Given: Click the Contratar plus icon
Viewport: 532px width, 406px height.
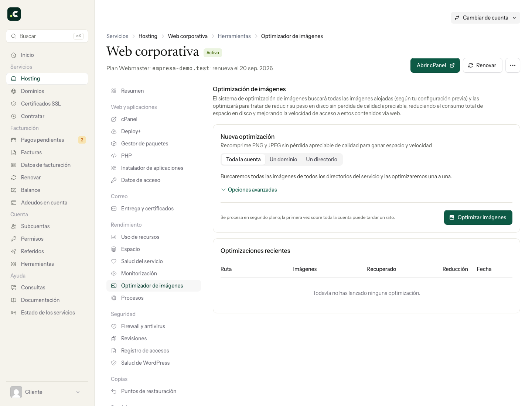Looking at the screenshot, I should pyautogui.click(x=14, y=116).
